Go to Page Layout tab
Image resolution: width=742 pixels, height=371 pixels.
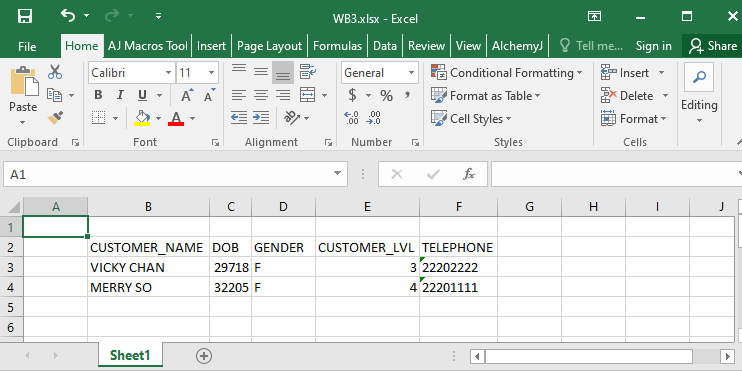(x=269, y=46)
